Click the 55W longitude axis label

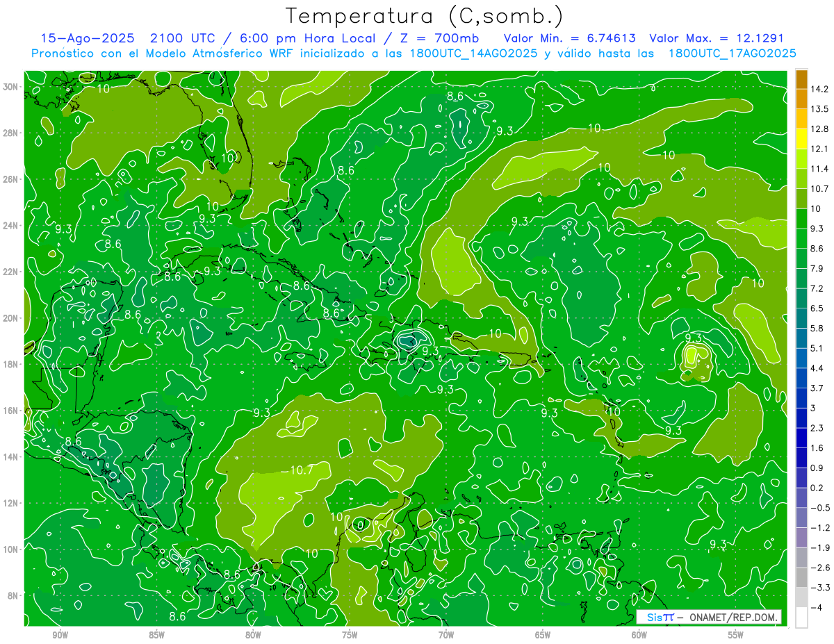coord(735,635)
